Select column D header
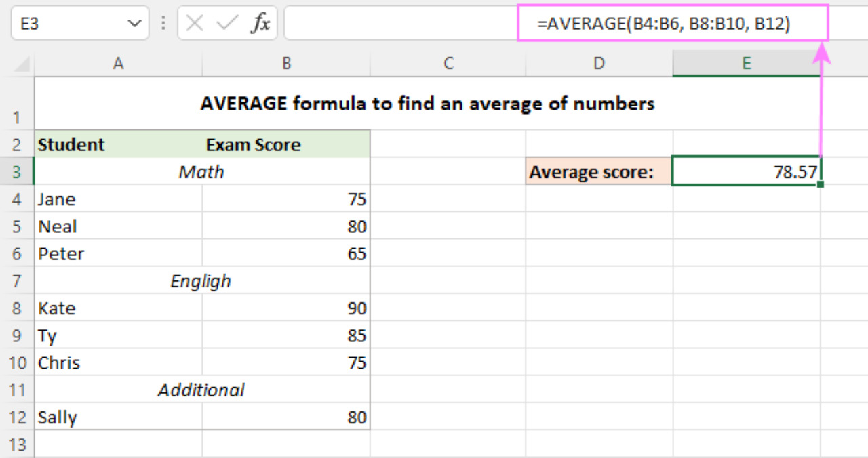The height and width of the screenshot is (458, 868). (599, 64)
